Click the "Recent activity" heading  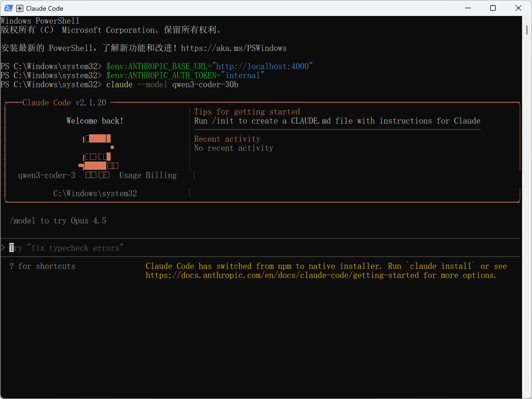click(x=227, y=139)
